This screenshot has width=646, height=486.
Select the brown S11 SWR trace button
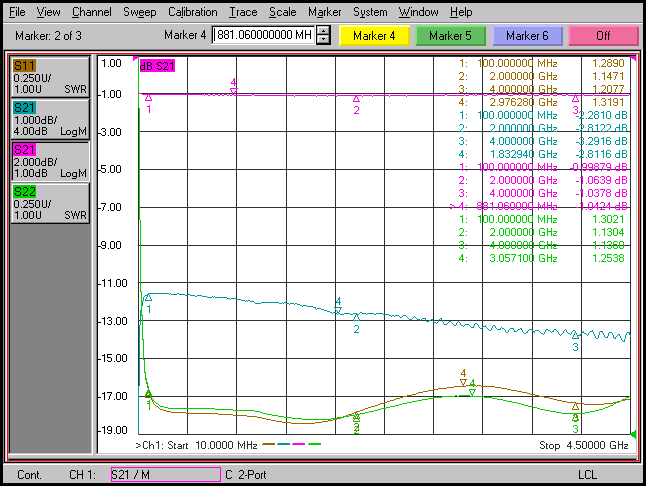[50, 77]
